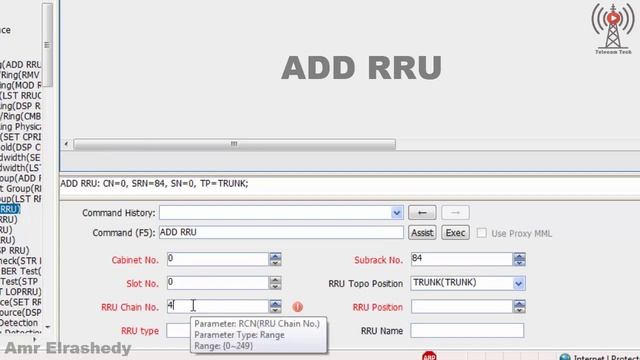640x360 pixels.
Task: Click the Telecom Tech tower logo icon
Action: 613,29
